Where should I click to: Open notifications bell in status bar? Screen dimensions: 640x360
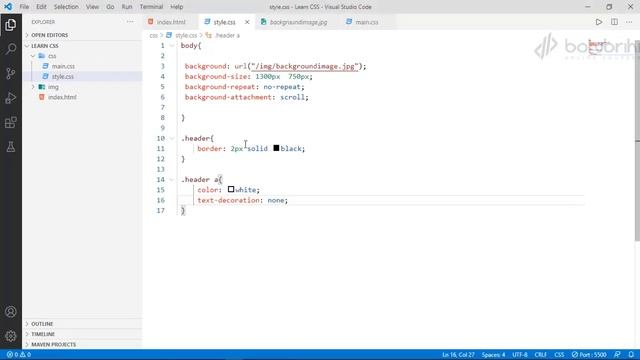[x=631, y=355]
